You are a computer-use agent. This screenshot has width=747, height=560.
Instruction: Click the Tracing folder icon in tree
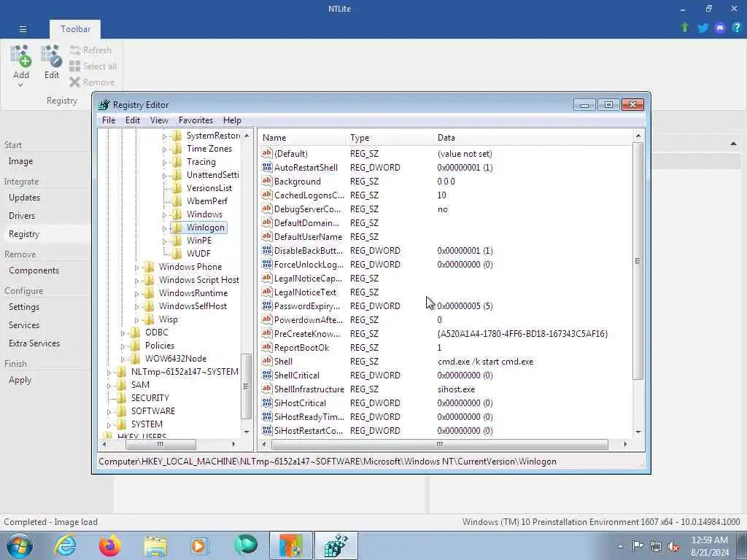pos(177,162)
